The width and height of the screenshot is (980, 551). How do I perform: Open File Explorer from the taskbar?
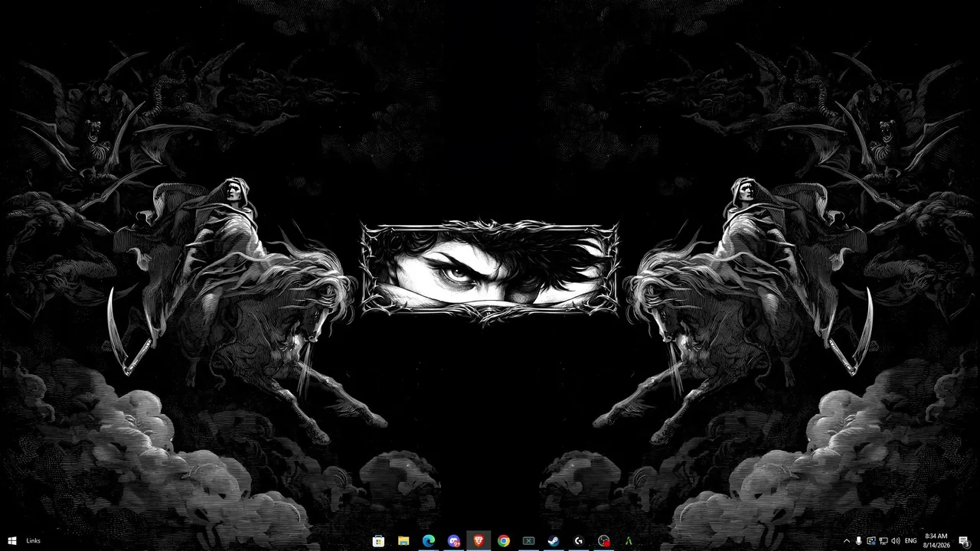[x=403, y=541]
